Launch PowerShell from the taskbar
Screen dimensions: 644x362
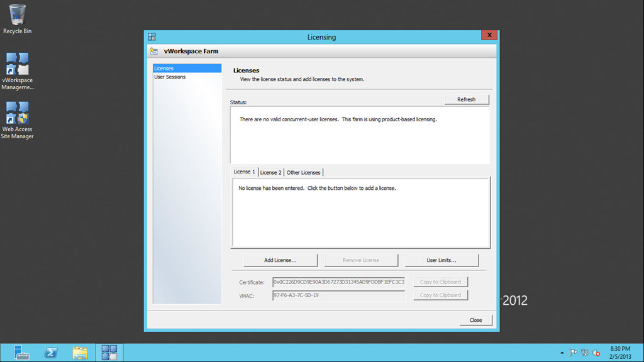[51, 353]
